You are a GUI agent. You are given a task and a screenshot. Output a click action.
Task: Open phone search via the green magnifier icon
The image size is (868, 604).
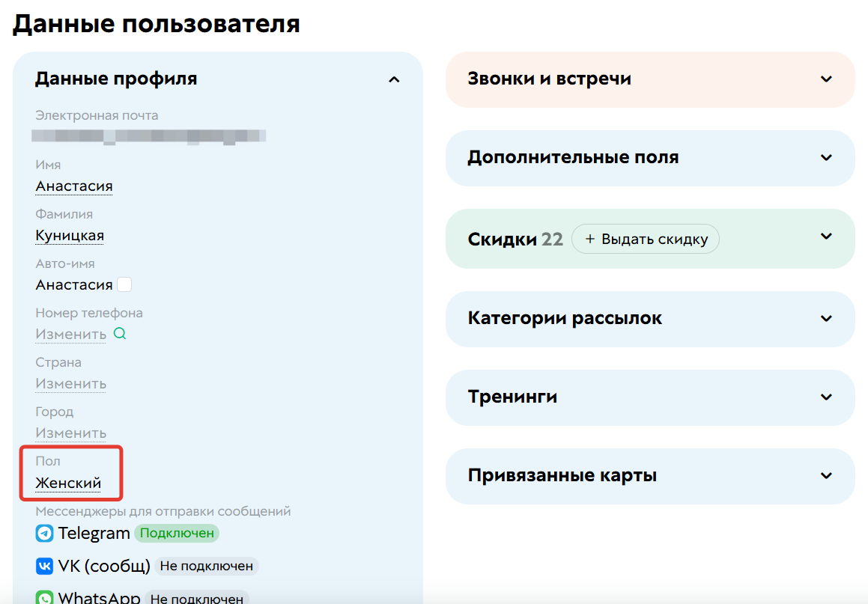(x=120, y=334)
